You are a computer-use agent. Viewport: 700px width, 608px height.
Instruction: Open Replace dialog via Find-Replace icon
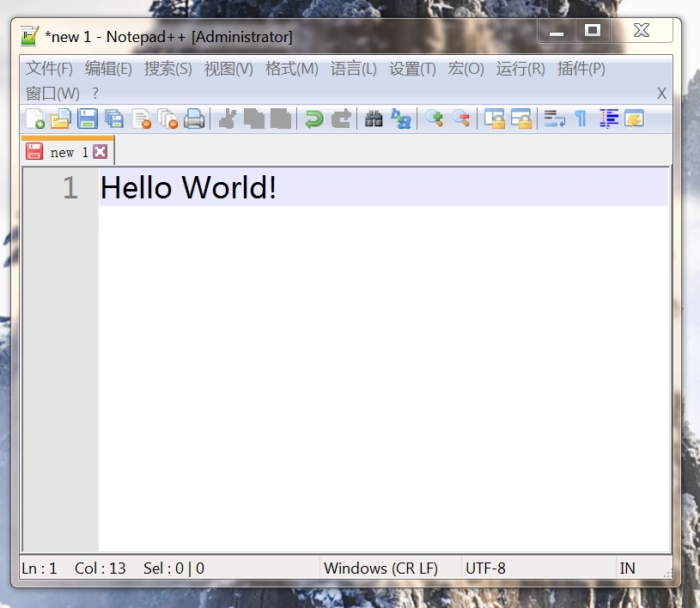point(400,119)
